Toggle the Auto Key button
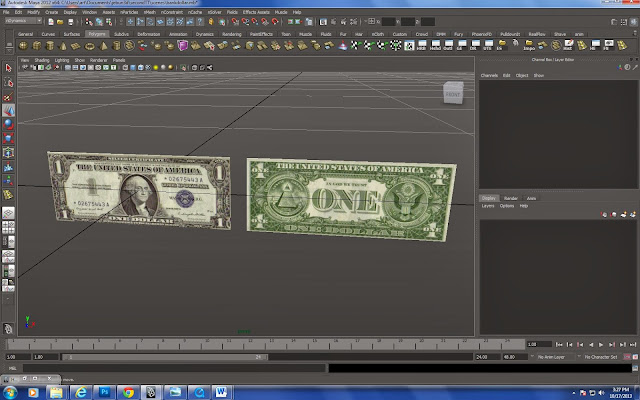 click(628, 357)
